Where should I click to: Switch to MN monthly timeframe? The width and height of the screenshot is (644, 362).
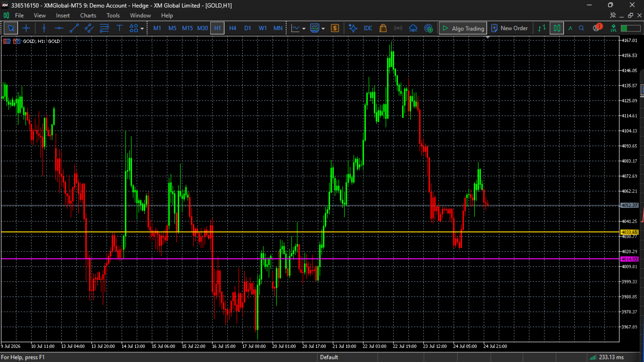[278, 28]
